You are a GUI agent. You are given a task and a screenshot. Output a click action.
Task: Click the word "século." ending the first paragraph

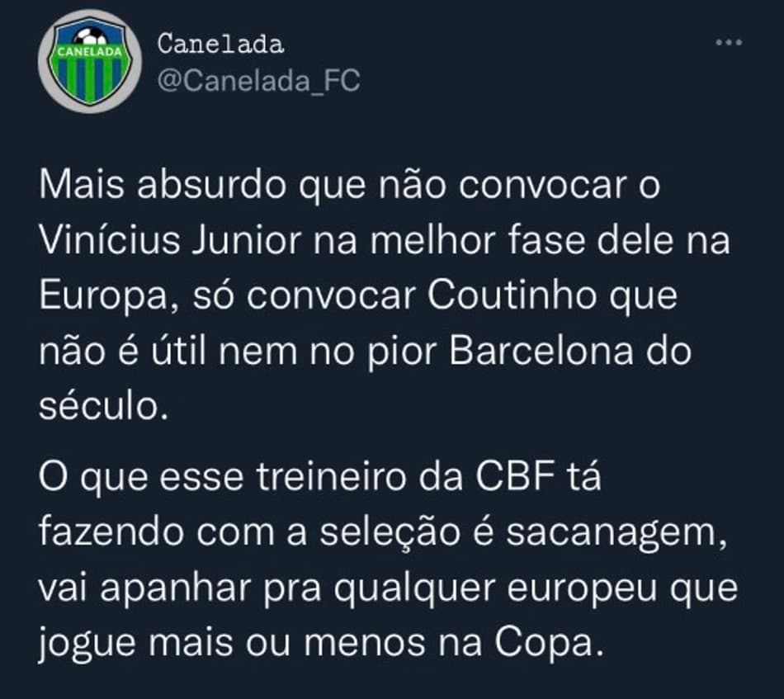coord(103,407)
